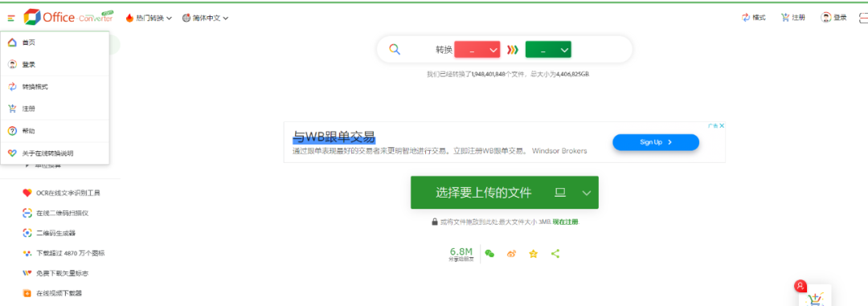Click the Sign Up ad button
868x306 pixels.
[656, 142]
